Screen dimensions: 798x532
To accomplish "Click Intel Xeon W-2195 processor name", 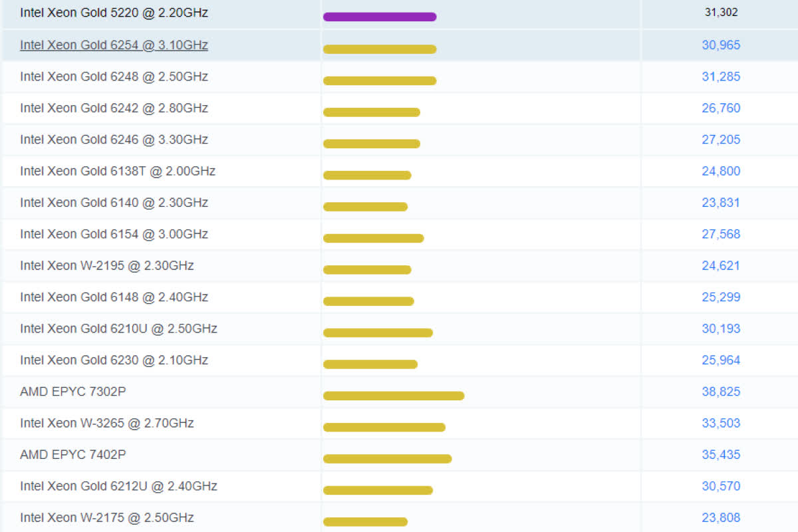I will pos(107,265).
